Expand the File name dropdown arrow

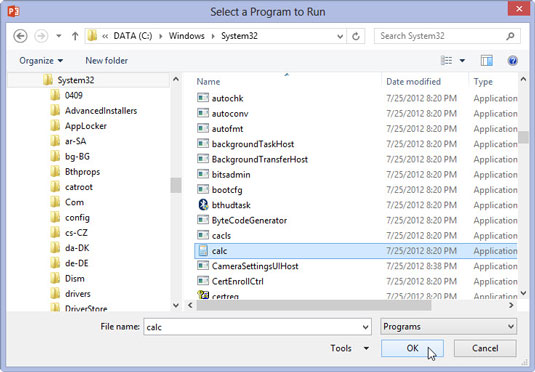pos(365,327)
